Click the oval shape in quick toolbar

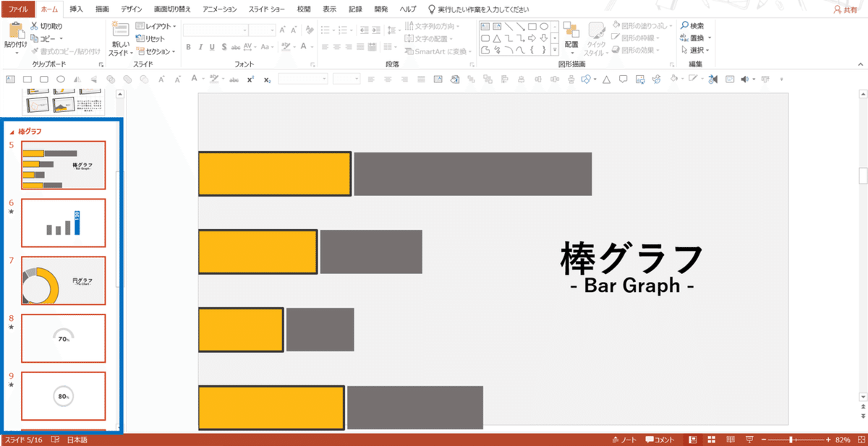pyautogui.click(x=61, y=79)
